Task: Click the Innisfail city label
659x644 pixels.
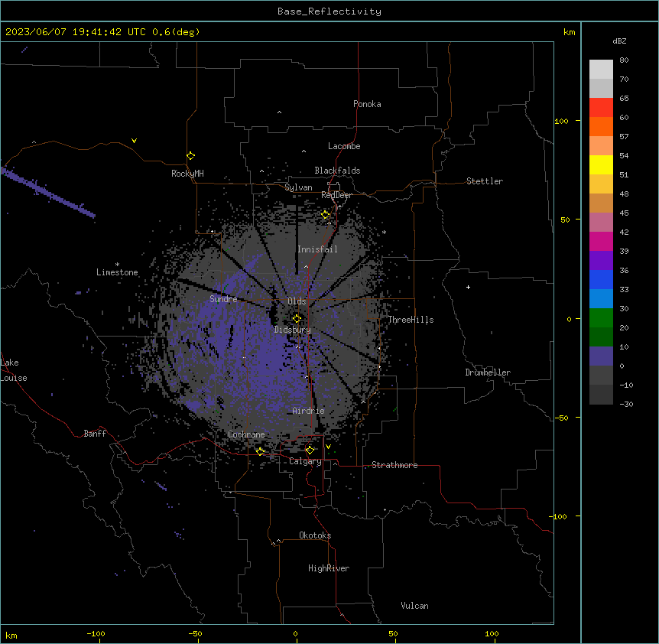Action: pyautogui.click(x=317, y=249)
